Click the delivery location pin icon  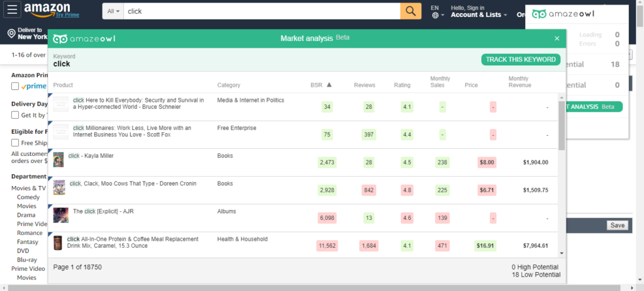[x=11, y=33]
